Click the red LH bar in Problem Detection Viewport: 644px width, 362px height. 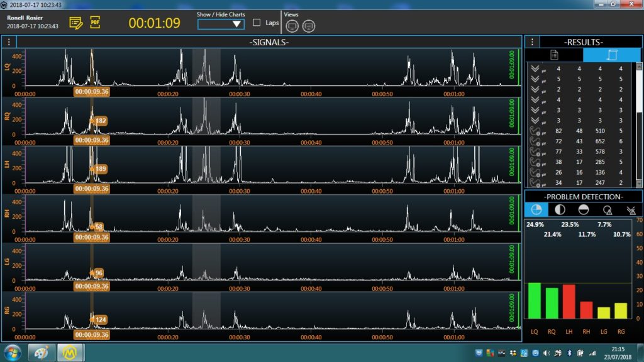point(569,301)
